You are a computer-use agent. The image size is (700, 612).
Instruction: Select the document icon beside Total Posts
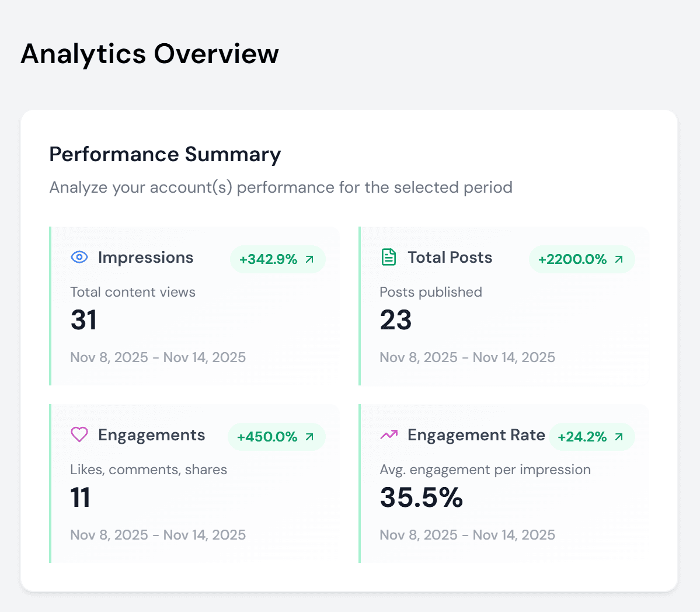coord(388,257)
